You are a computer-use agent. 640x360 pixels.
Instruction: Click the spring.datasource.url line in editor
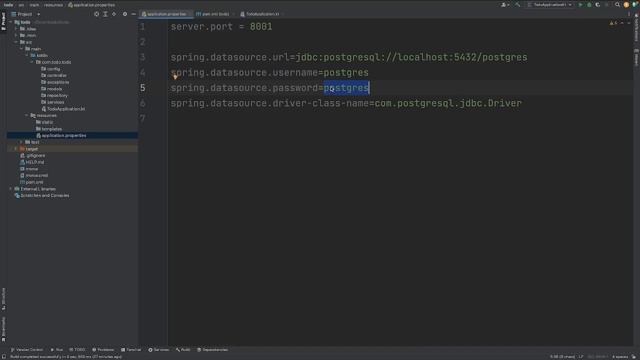click(x=349, y=57)
